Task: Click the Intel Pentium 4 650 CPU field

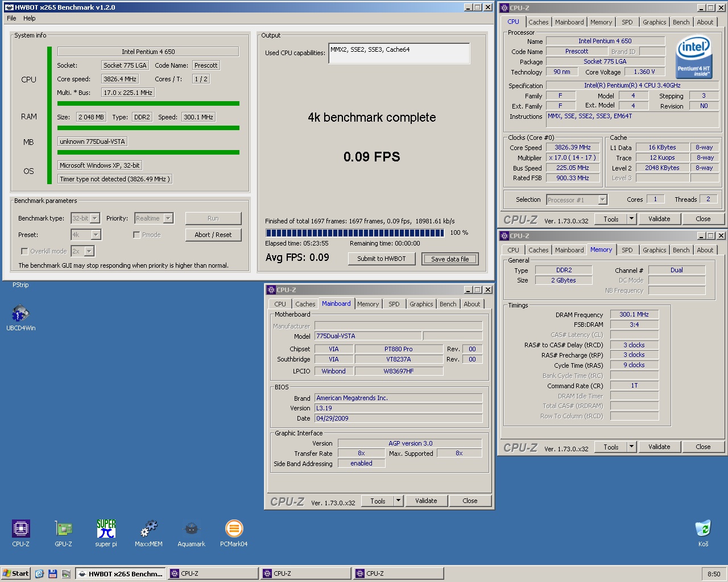Action: 148,52
